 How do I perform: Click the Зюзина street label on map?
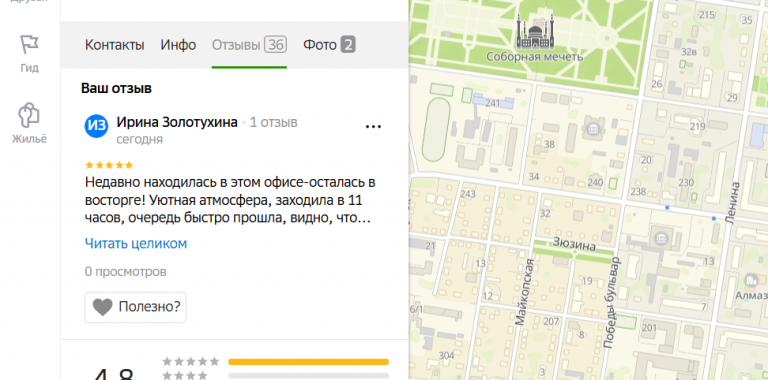point(574,243)
